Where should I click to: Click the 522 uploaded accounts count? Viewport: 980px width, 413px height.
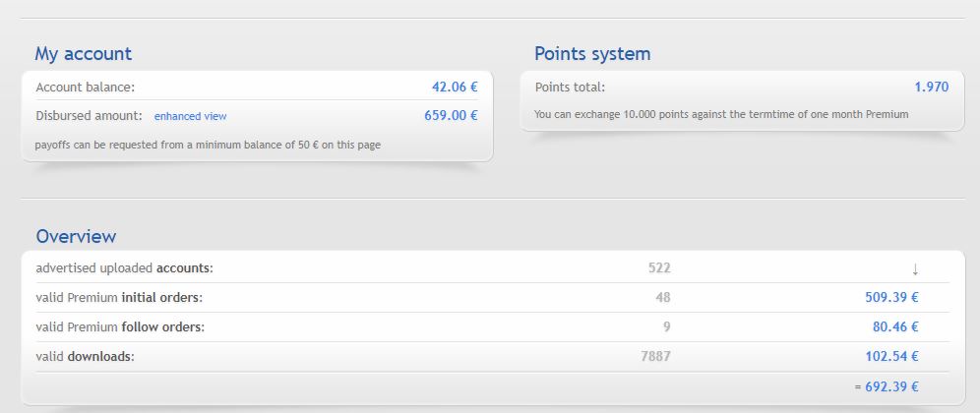coord(659,267)
